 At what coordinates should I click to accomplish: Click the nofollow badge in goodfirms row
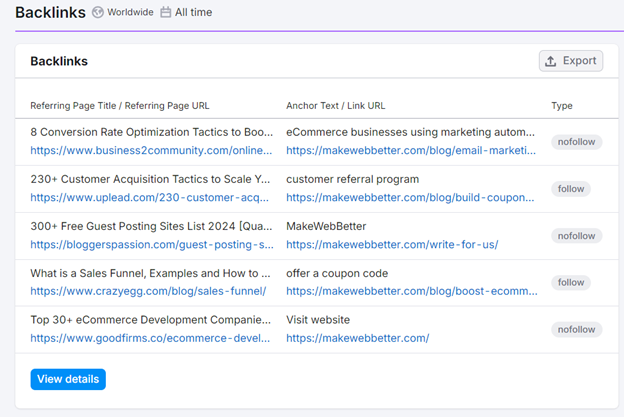tap(576, 329)
